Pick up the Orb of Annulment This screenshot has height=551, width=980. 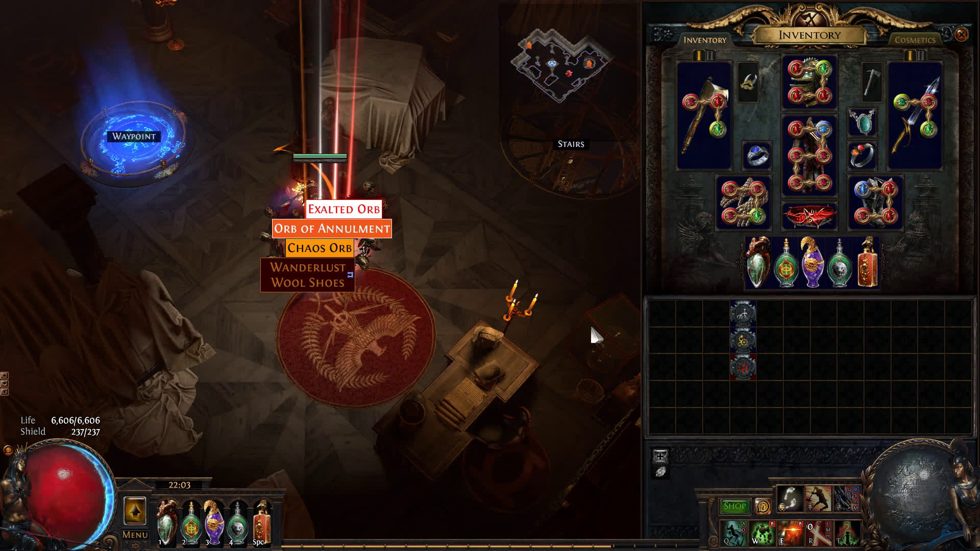331,228
